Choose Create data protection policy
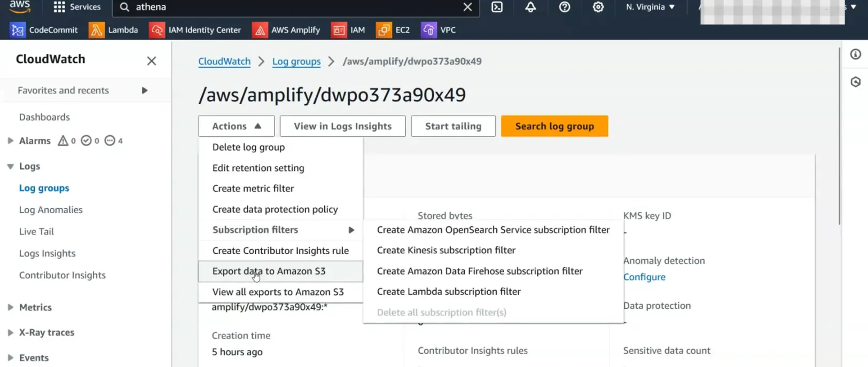Viewport: 868px width, 367px height. (x=280, y=209)
